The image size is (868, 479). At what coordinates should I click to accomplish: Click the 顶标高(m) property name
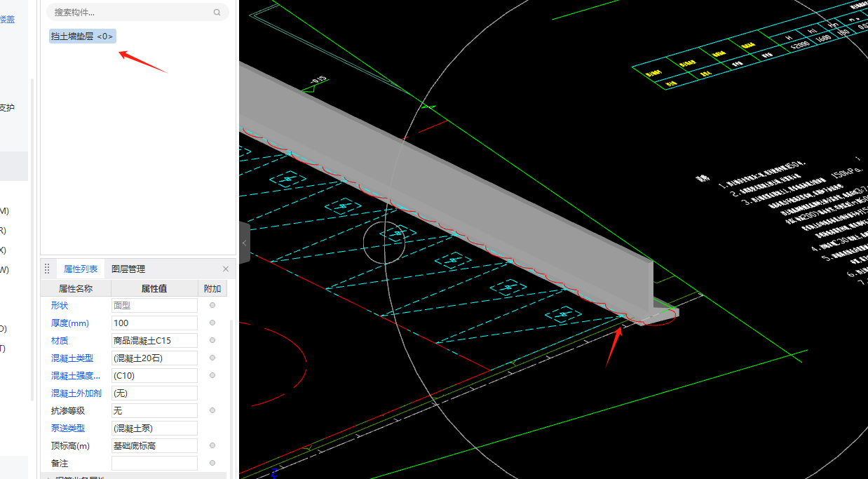tap(70, 446)
